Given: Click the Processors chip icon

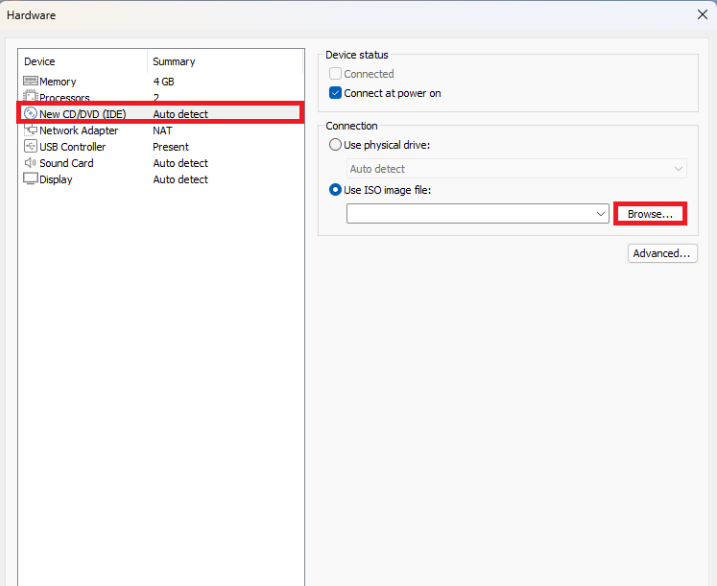Looking at the screenshot, I should pyautogui.click(x=30, y=97).
